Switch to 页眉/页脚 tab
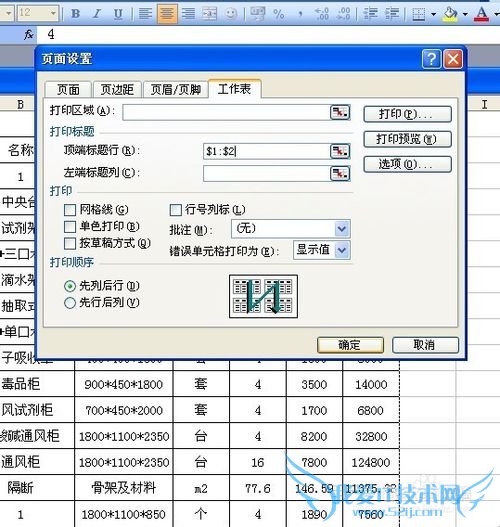500x527 pixels. click(x=175, y=90)
